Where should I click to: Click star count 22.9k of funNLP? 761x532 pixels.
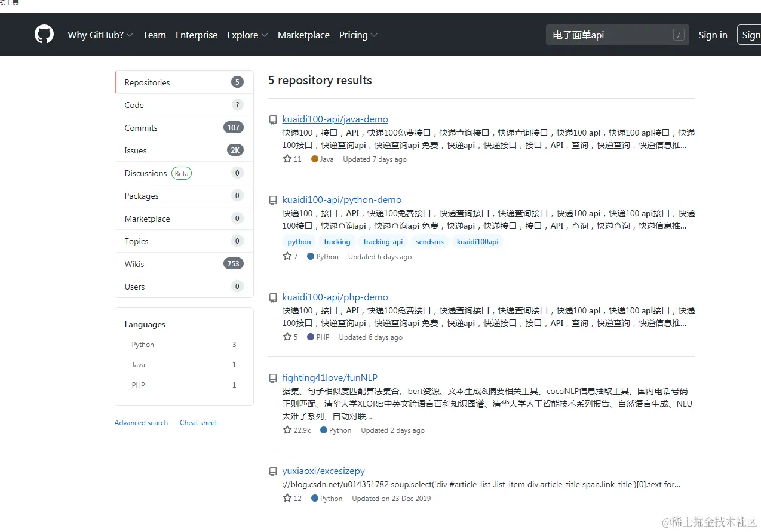point(297,430)
